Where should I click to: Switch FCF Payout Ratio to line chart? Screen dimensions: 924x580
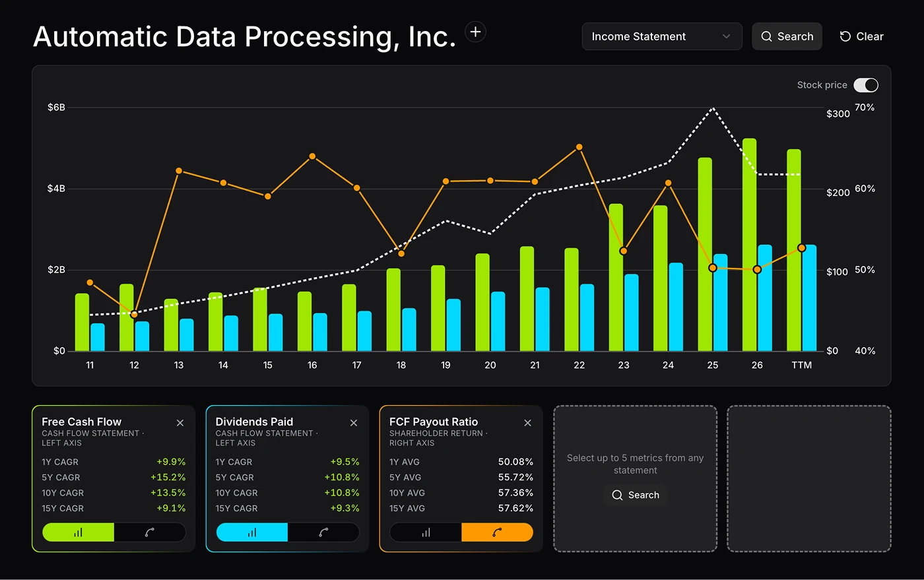[497, 532]
